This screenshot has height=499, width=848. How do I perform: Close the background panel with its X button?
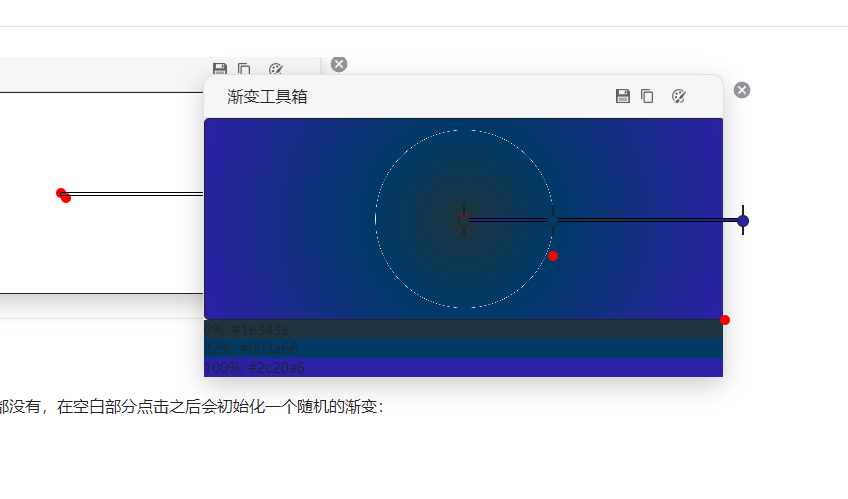[x=339, y=64]
